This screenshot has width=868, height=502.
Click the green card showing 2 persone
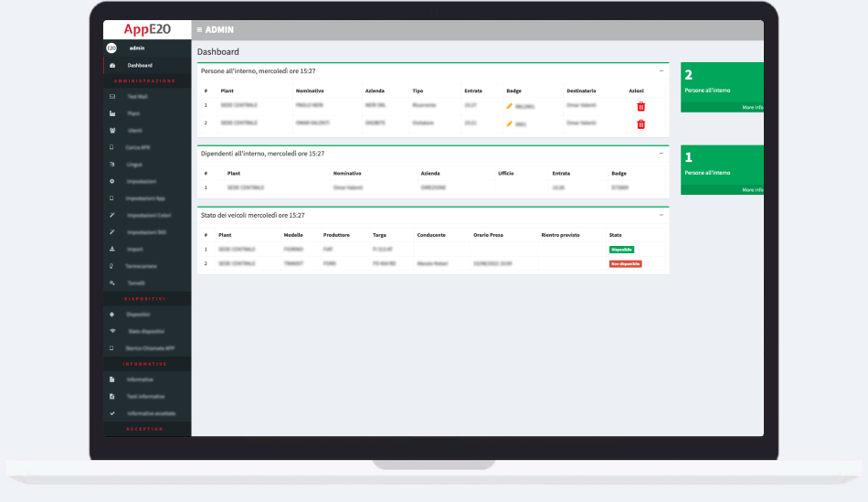[x=722, y=88]
